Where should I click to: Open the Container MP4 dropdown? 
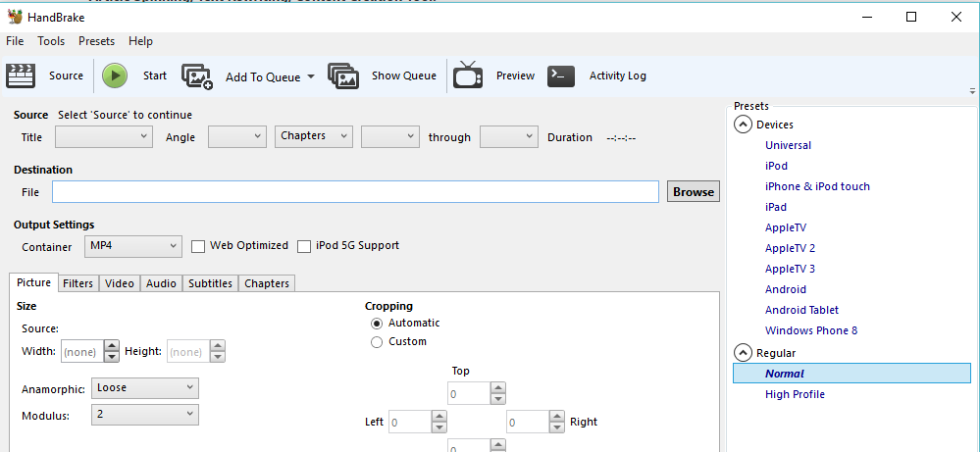[x=133, y=247]
